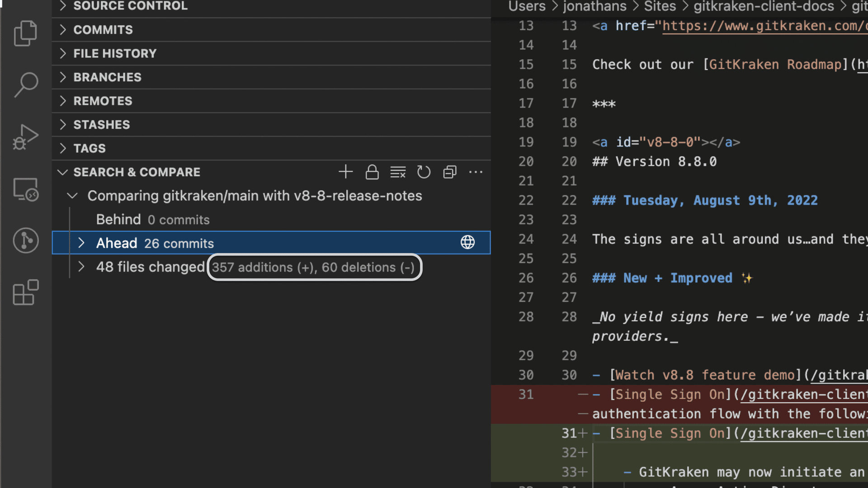Expand the Ahead 26 commits node
The width and height of the screenshot is (868, 488).
tap(81, 243)
